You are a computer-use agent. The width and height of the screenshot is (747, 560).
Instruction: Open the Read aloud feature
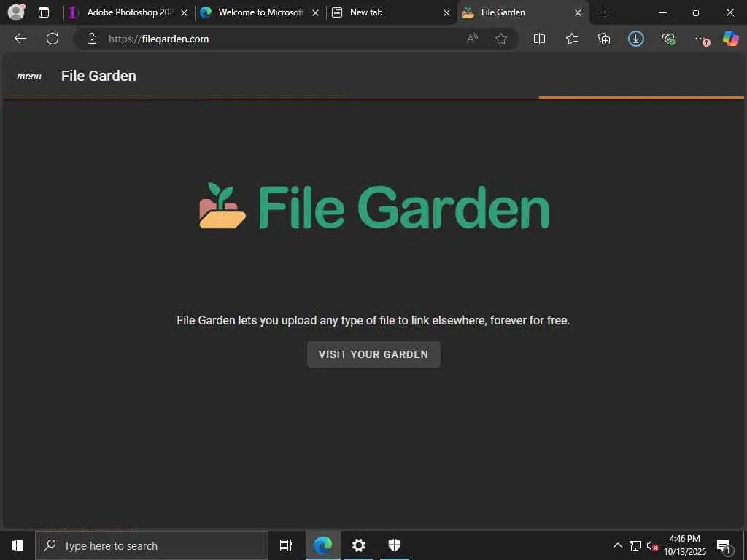tap(472, 39)
